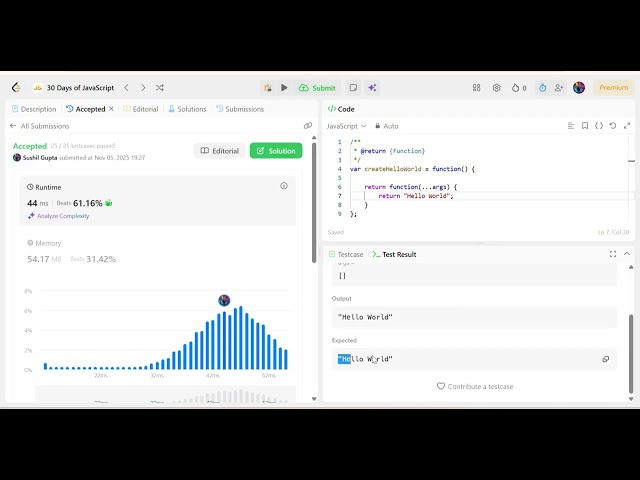640x480 pixels.
Task: Click the runtime info icon
Action: point(284,186)
